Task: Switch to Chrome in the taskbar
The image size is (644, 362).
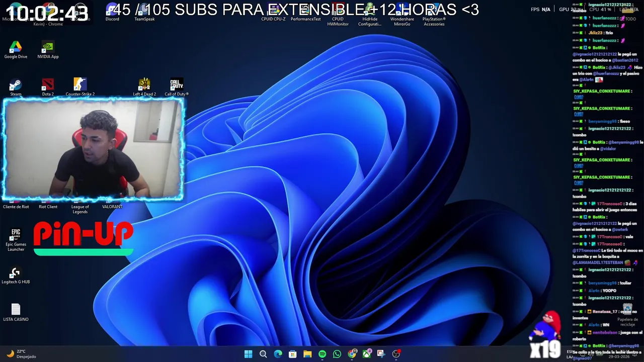Action: coord(352,354)
